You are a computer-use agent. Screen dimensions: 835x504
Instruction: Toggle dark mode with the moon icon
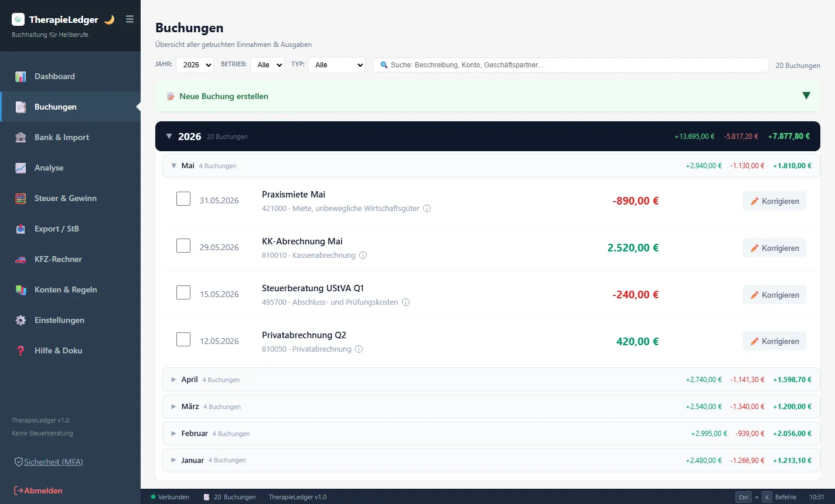109,19
